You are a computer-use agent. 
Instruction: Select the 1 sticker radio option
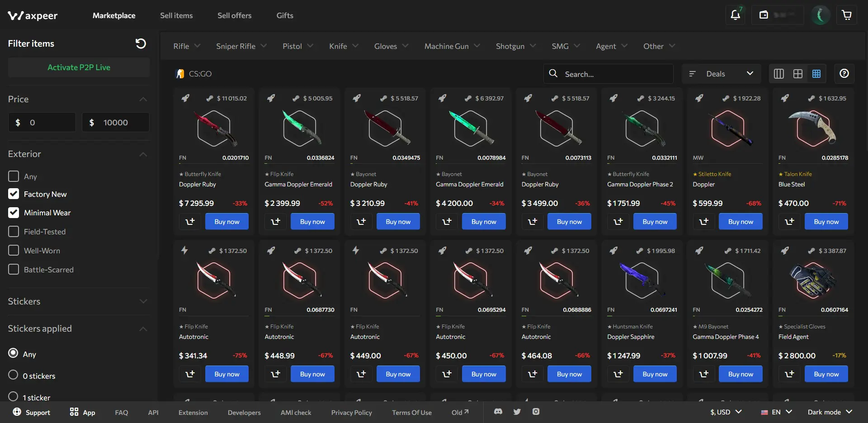tap(13, 397)
